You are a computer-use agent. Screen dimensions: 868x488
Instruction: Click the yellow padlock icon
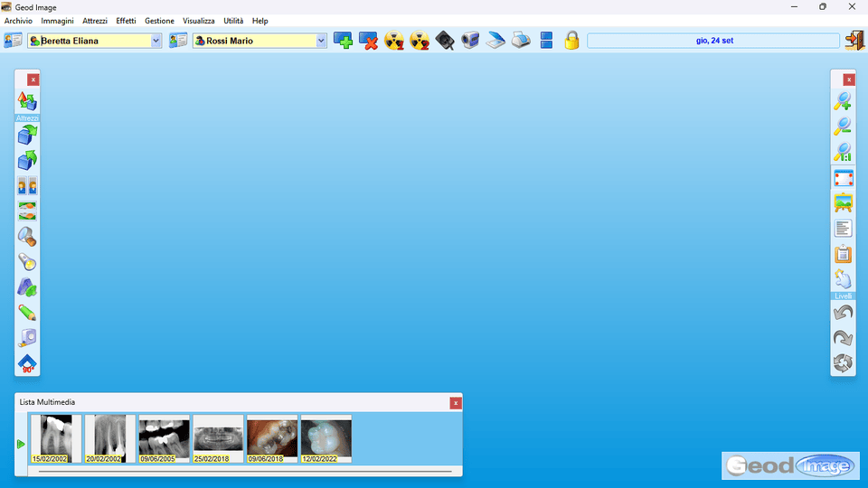[571, 41]
